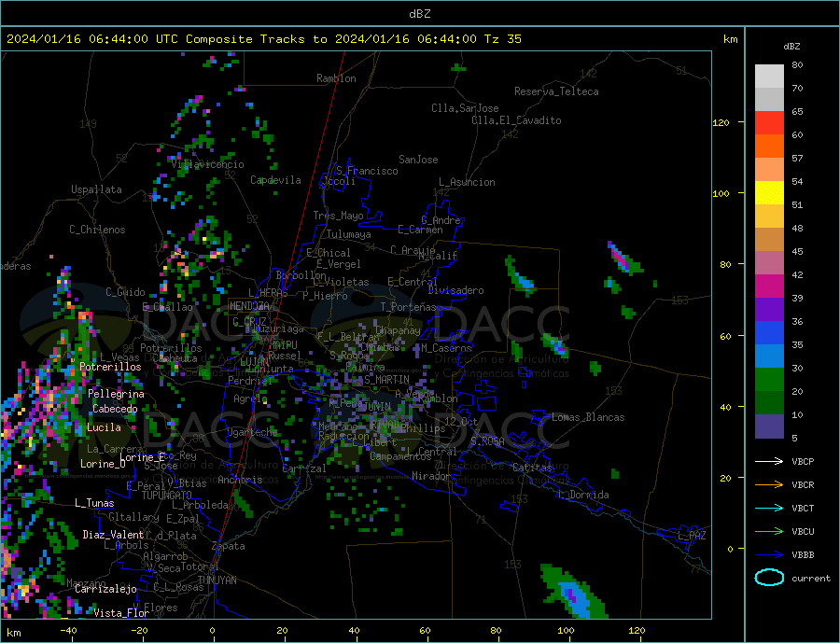Viewport: 840px width, 643px height.
Task: Click the white VBCP arrow in legend
Action: tap(769, 461)
